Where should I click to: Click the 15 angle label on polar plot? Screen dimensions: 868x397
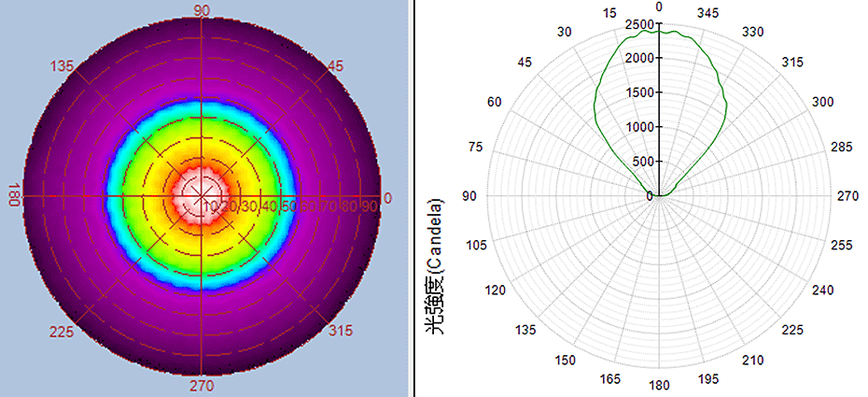point(611,13)
